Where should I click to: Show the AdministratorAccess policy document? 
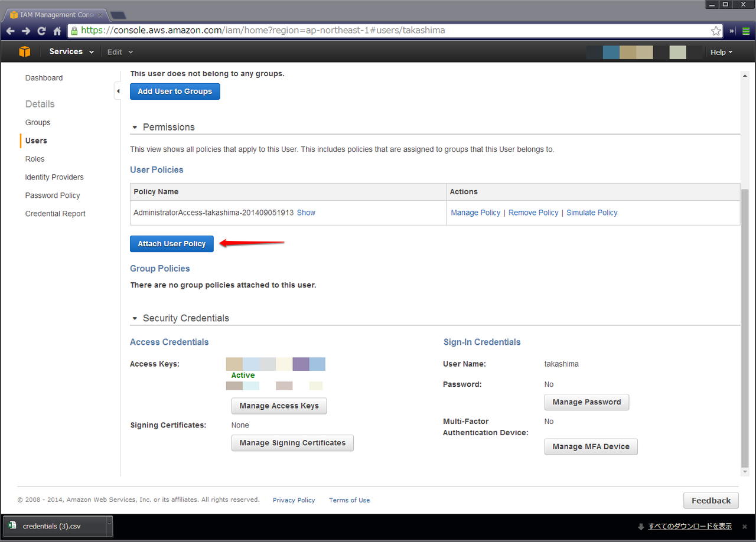[306, 213]
